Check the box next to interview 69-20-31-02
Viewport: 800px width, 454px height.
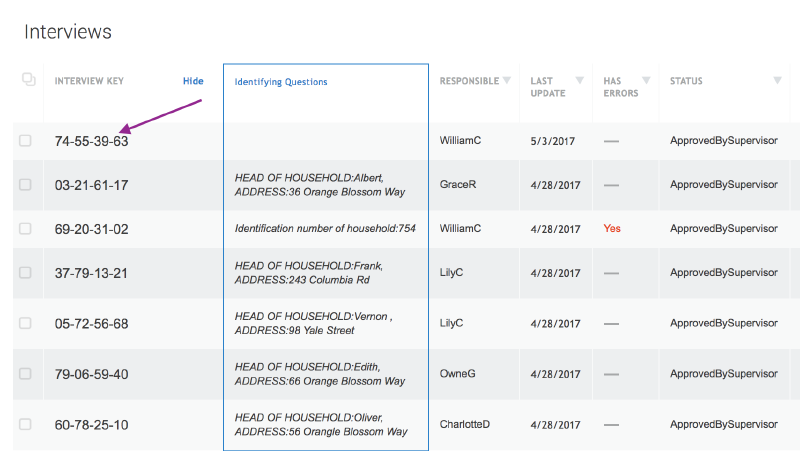(25, 229)
